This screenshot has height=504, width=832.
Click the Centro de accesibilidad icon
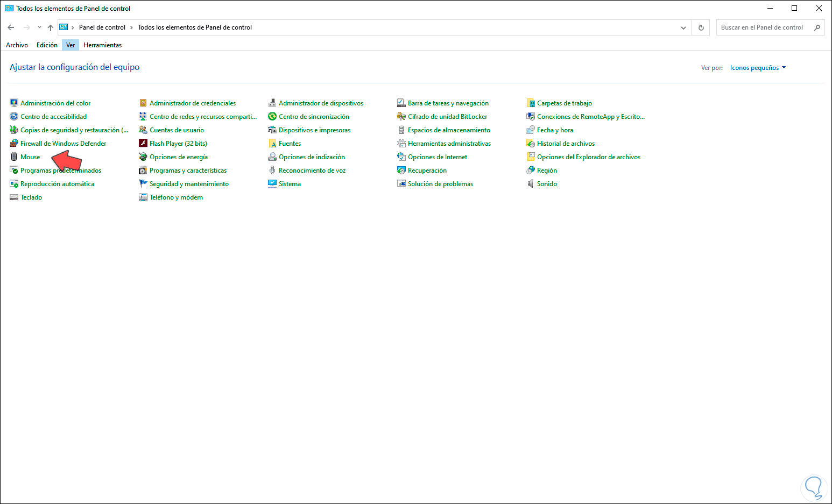(14, 116)
